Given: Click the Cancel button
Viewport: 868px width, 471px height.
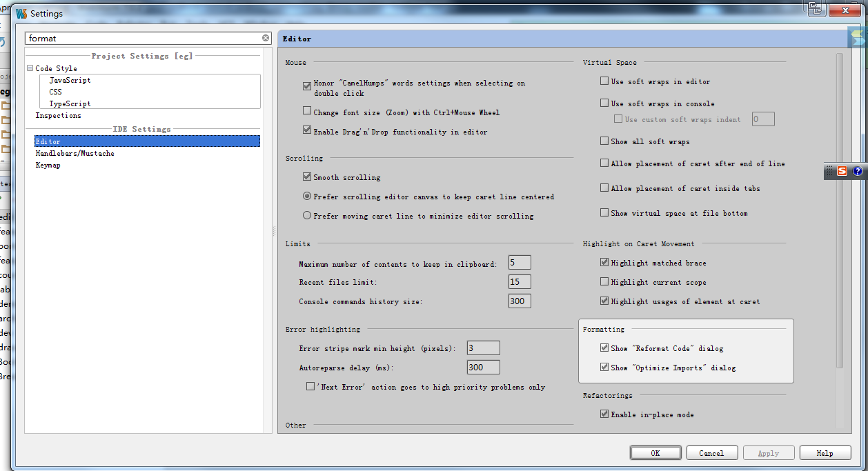Looking at the screenshot, I should 711,453.
